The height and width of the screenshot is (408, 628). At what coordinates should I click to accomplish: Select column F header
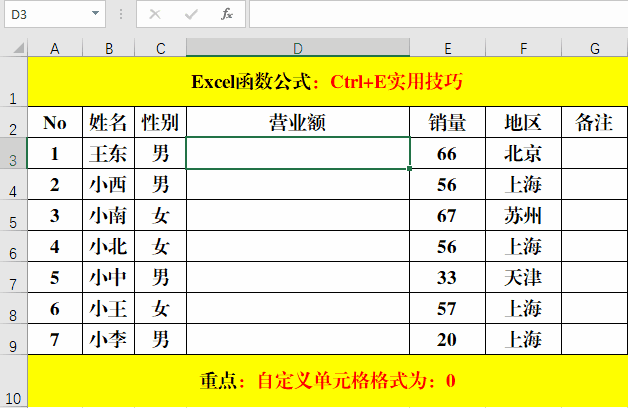click(x=523, y=48)
